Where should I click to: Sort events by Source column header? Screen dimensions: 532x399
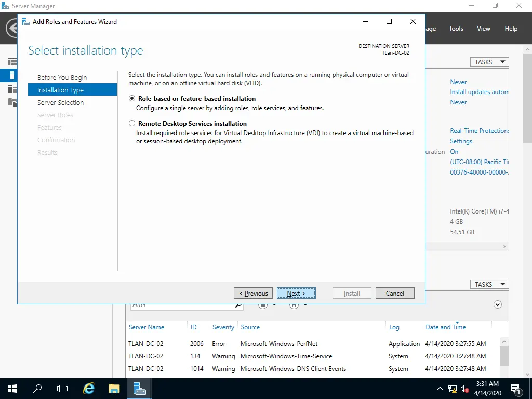coord(250,327)
